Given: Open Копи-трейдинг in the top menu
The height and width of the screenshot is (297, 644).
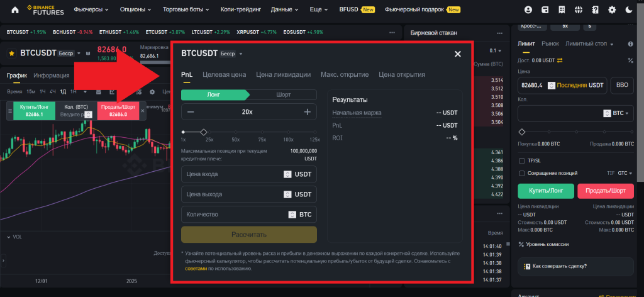Looking at the screenshot, I should [x=241, y=9].
